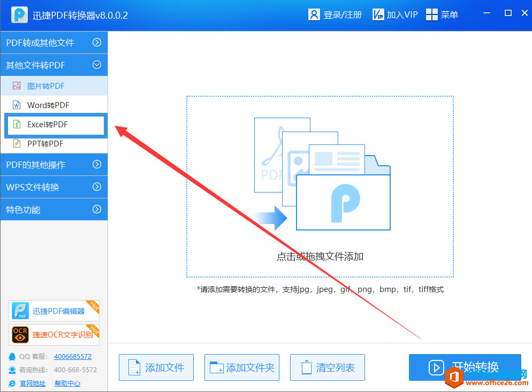Expand WPS文件转换 arrow icon
Screen dimensions: 532x392
pyautogui.click(x=97, y=187)
